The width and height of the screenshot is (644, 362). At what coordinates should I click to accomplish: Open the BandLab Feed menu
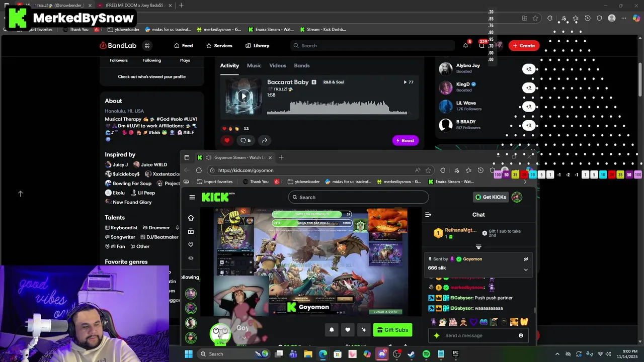(x=184, y=46)
